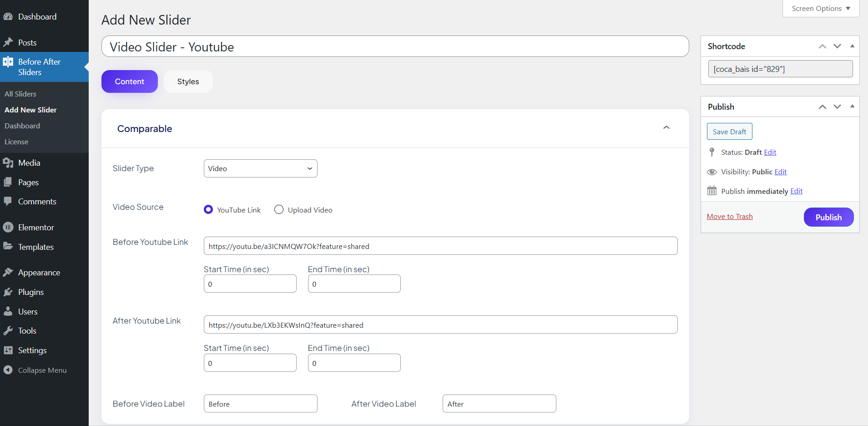Click the Users person icon
The height and width of the screenshot is (426, 868).
pyautogui.click(x=8, y=311)
